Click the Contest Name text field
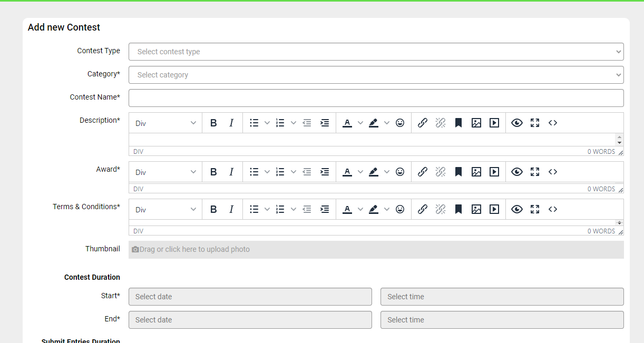Screen dimensions: 644x343 pos(376,98)
